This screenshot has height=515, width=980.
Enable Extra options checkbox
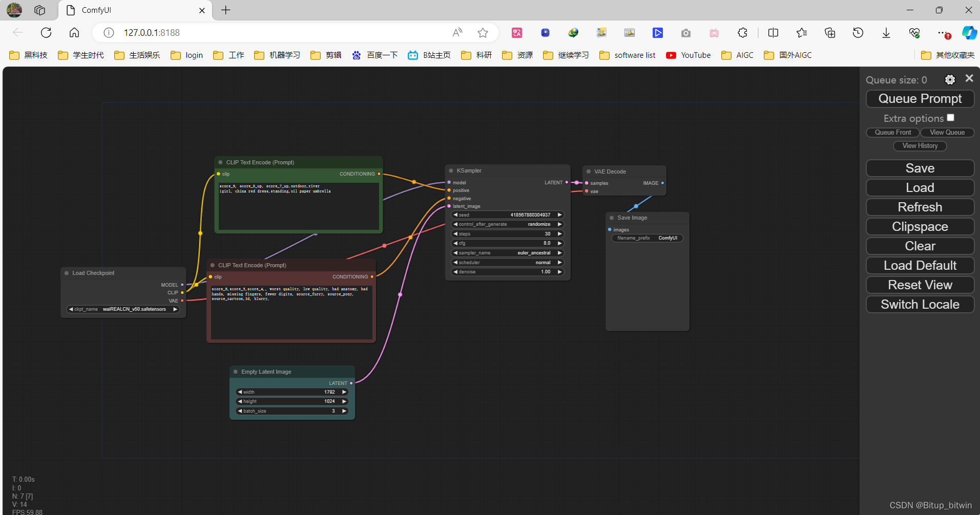(951, 118)
